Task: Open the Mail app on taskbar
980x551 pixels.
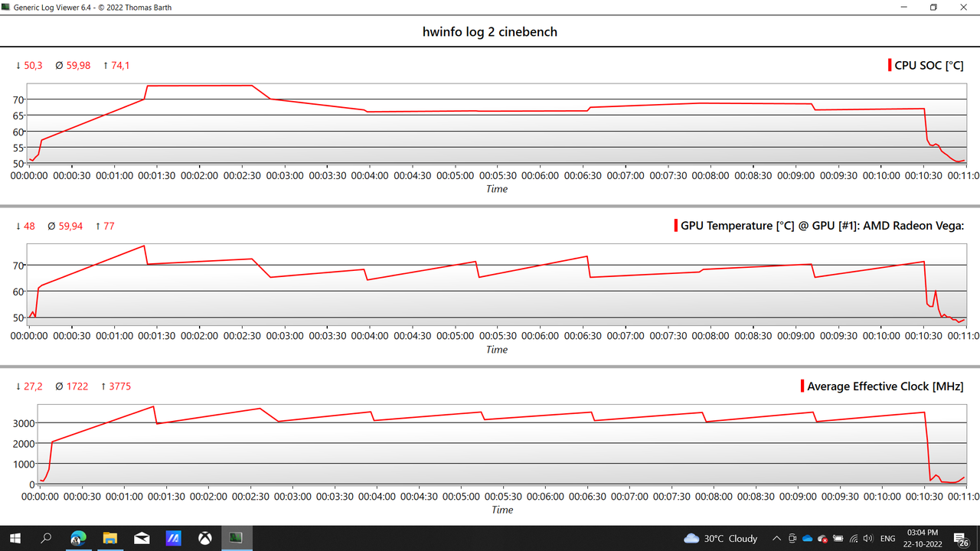Action: 142,538
